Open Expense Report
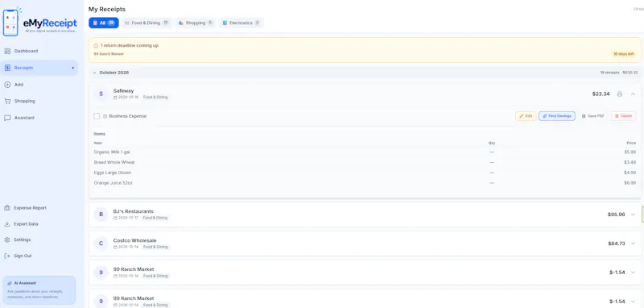This screenshot has height=308, width=644. [x=39, y=208]
